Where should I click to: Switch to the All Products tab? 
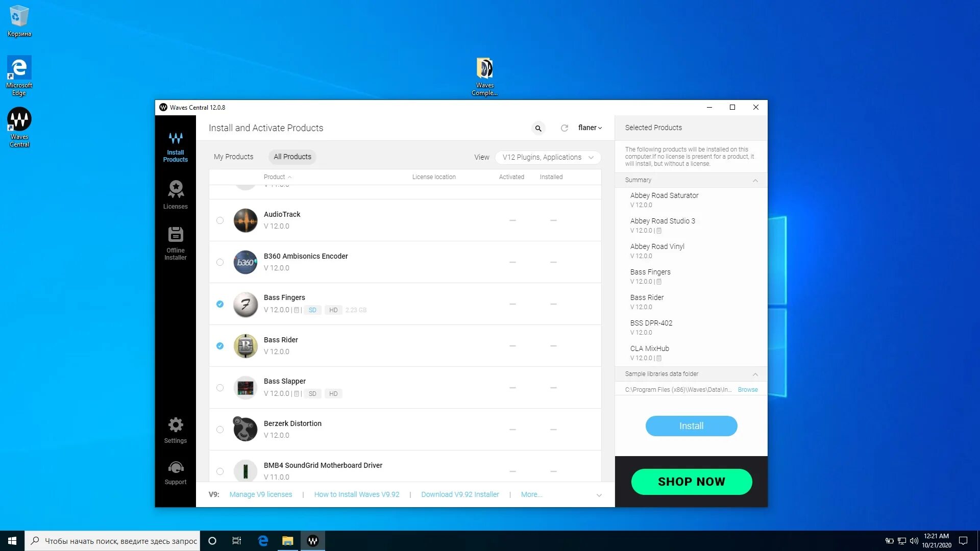[292, 157]
